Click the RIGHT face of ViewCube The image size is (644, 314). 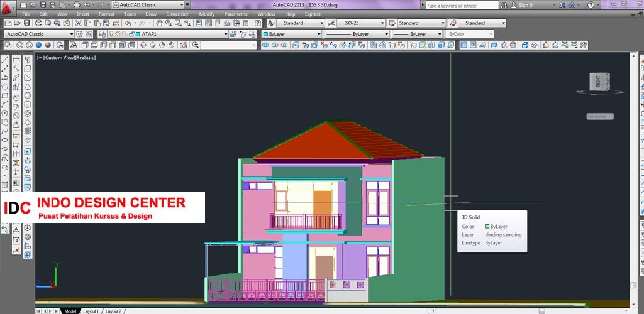[598, 82]
